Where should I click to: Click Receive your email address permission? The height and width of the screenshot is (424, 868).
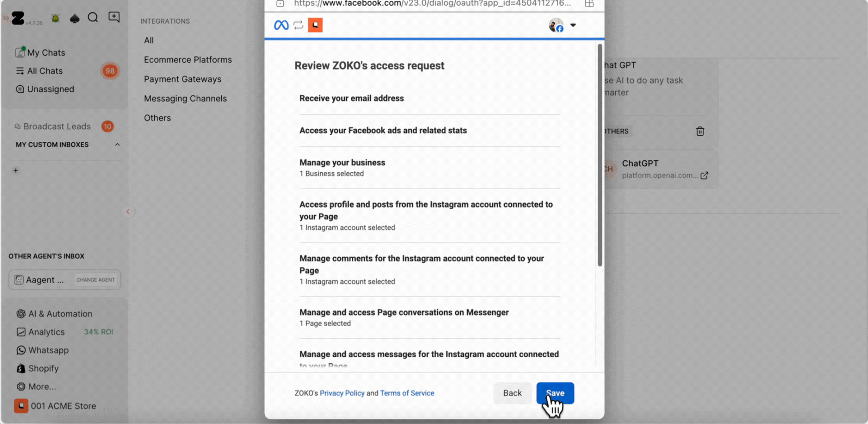351,98
